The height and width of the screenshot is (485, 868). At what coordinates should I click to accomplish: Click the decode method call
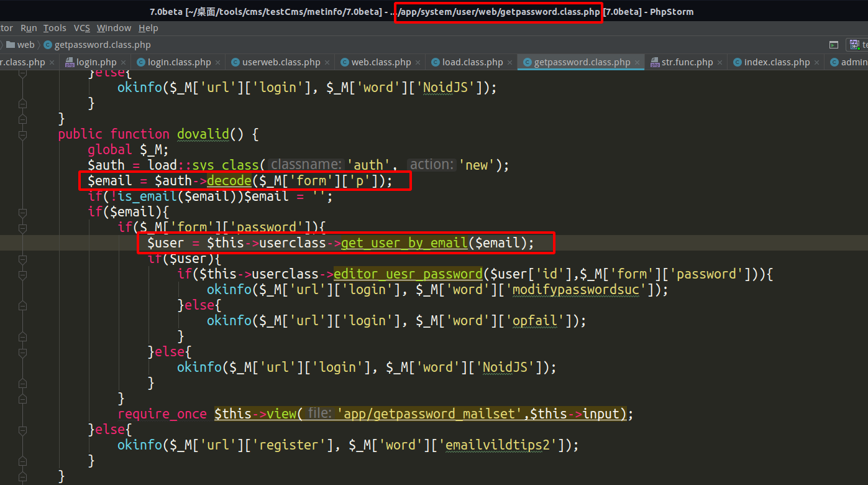[229, 180]
